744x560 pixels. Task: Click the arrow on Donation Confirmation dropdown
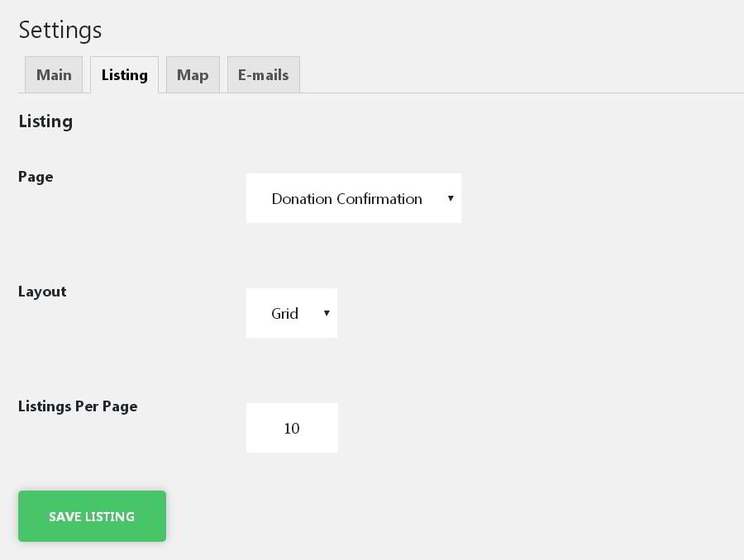tap(451, 198)
